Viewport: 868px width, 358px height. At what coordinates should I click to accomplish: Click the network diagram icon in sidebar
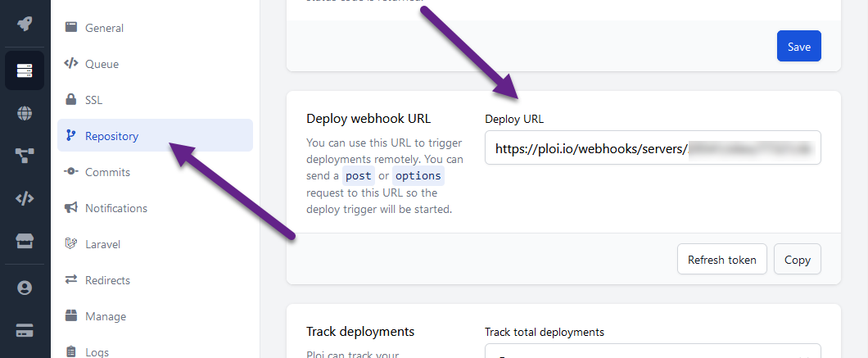point(25,156)
